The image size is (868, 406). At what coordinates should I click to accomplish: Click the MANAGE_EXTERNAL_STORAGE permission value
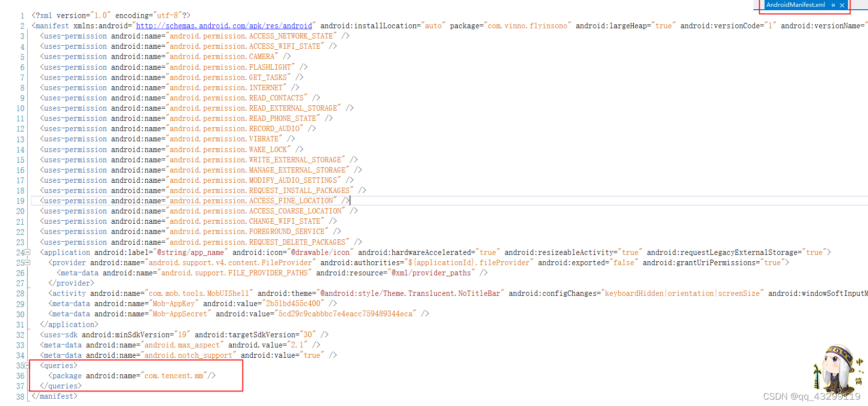[258, 170]
